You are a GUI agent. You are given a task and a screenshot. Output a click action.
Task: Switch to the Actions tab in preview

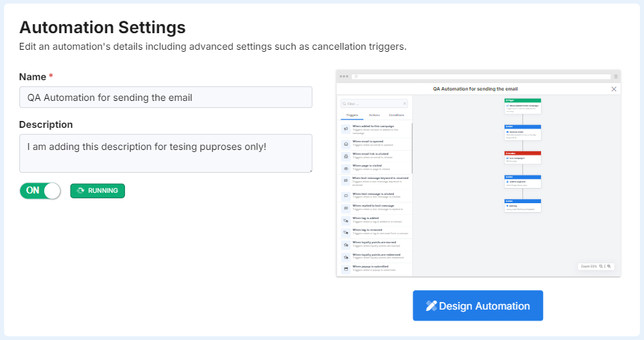[x=374, y=115]
